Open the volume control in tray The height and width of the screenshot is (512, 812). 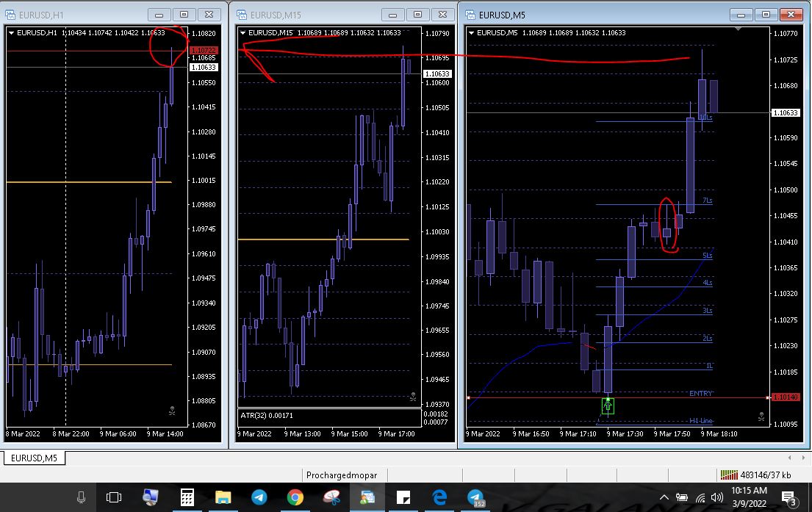[717, 497]
